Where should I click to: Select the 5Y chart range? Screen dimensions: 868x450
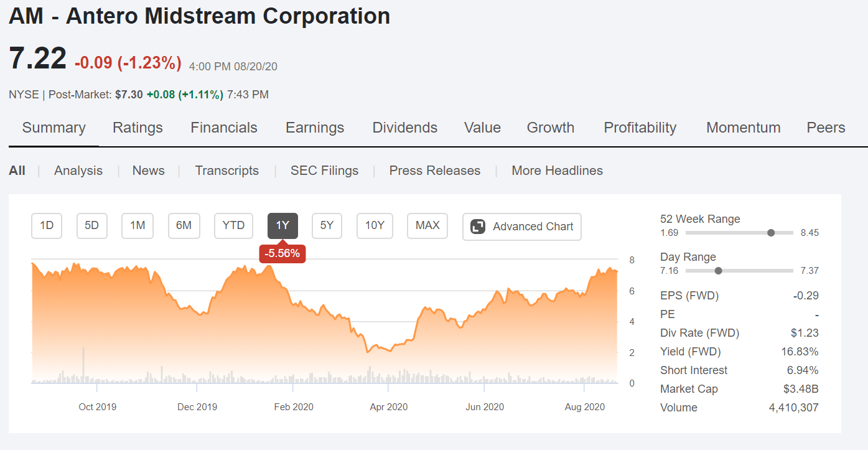click(327, 226)
